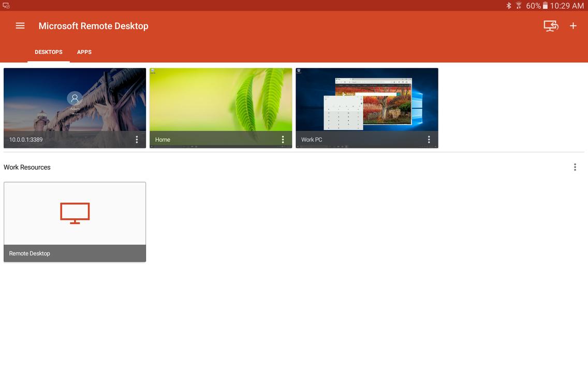Image resolution: width=588 pixels, height=368 pixels.
Task: Select the DESKTOPS tab
Action: click(x=48, y=52)
